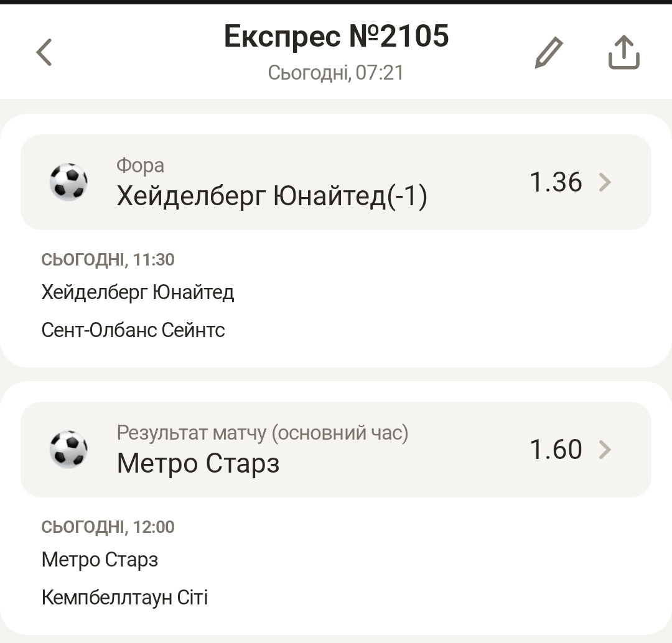Select the 1.36 odds value

click(x=556, y=182)
